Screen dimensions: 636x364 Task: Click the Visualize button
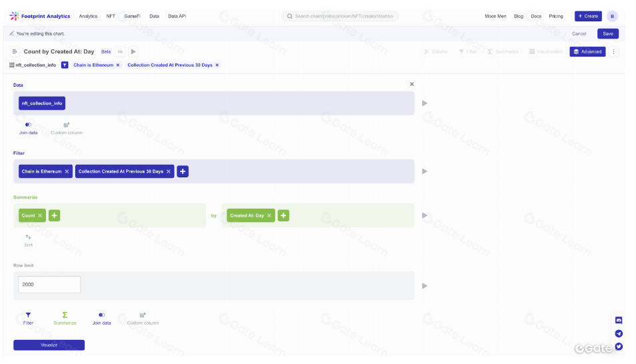coord(49,345)
